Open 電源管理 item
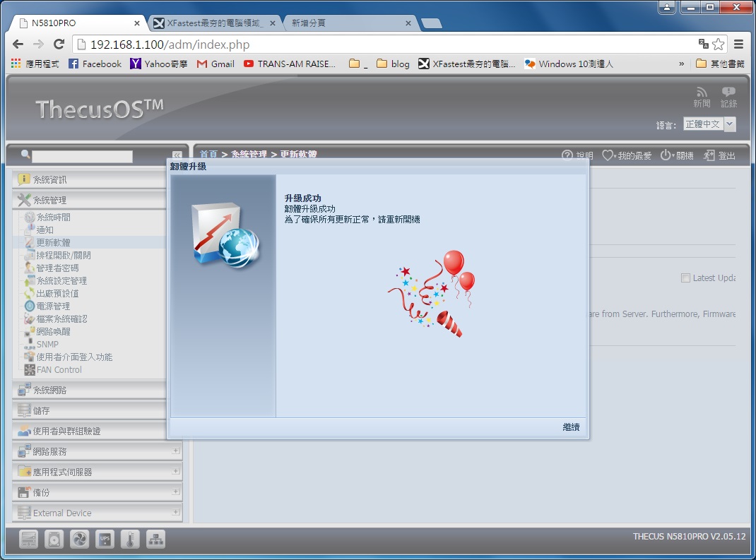756x560 pixels. 53,306
